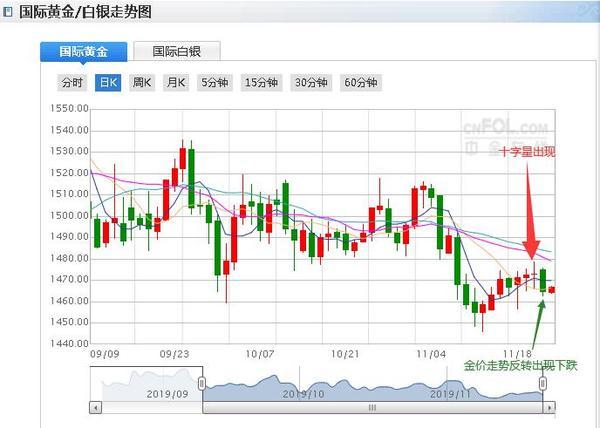Click the left scroll arrow of range bar

(95, 408)
